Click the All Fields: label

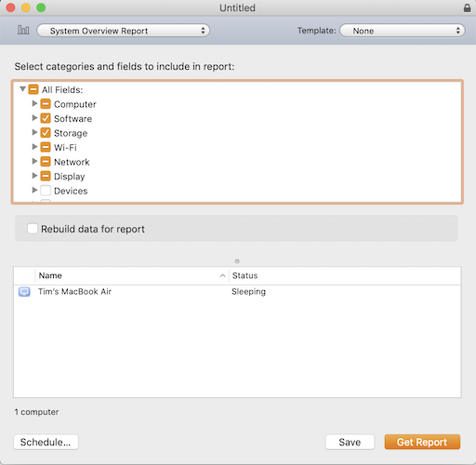click(x=62, y=90)
